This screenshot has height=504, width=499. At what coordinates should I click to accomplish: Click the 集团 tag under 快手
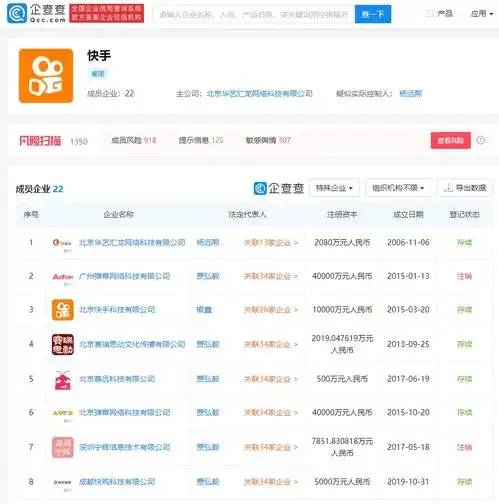click(98, 74)
